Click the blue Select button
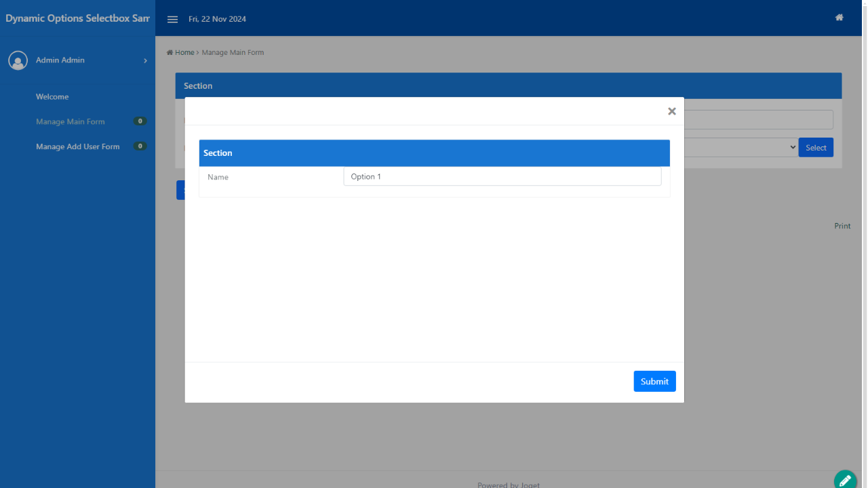 pos(815,148)
